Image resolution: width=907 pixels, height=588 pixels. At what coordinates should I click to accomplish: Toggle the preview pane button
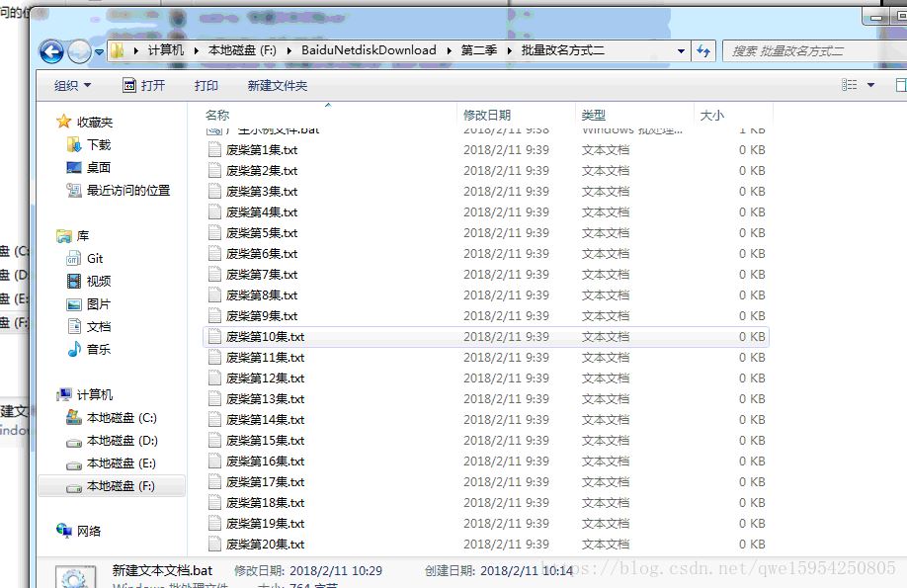coord(901,85)
